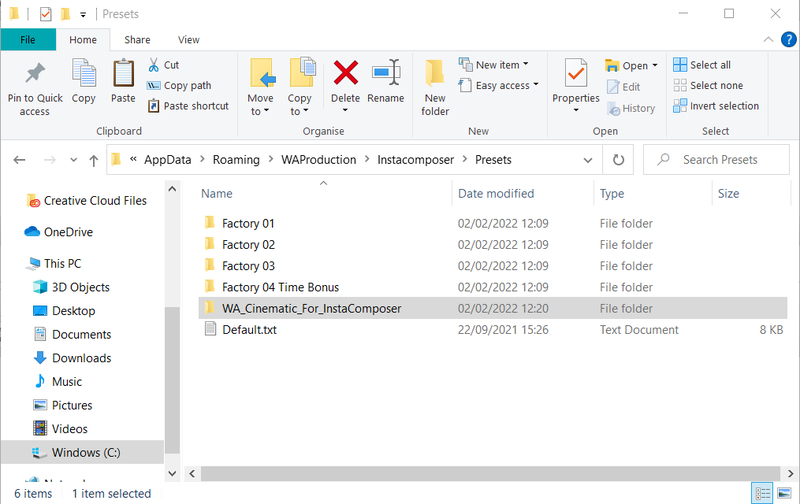
Task: Show file History
Action: 631,108
